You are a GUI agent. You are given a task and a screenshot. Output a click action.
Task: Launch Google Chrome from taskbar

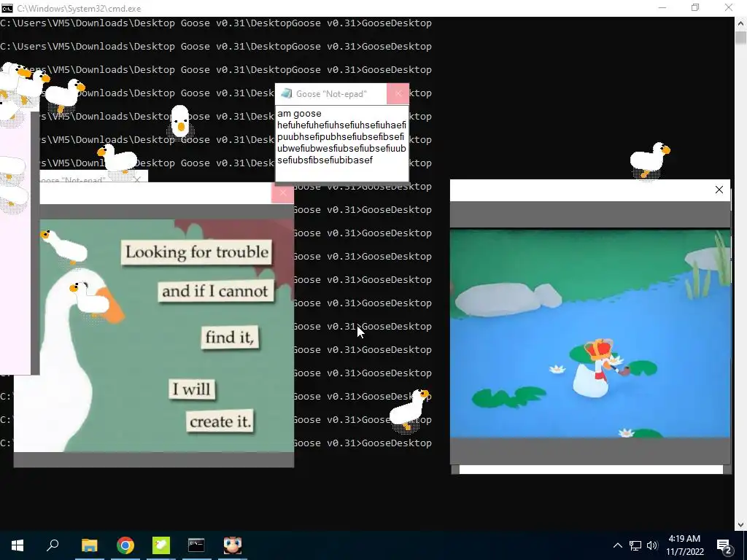125,545
